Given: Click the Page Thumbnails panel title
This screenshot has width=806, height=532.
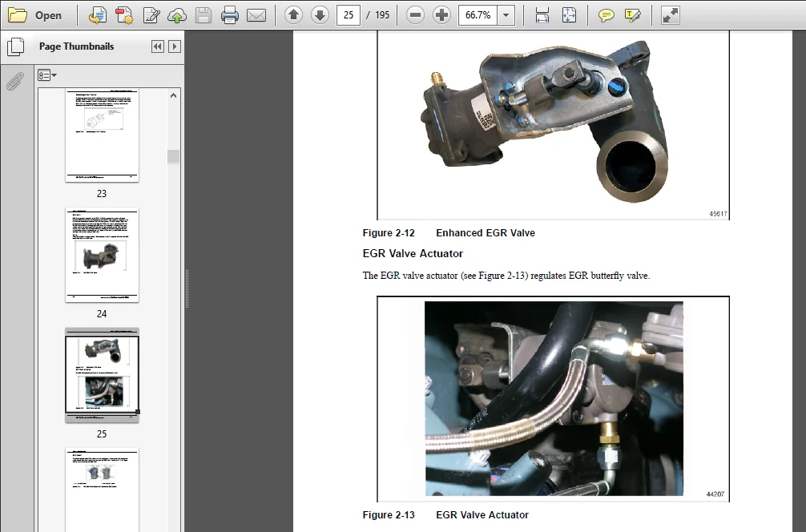Looking at the screenshot, I should tap(77, 46).
